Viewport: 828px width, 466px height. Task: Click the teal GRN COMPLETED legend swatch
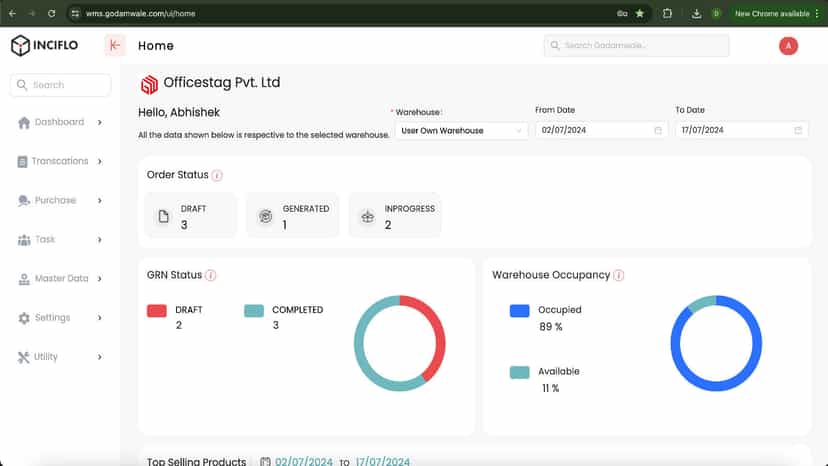(x=254, y=311)
